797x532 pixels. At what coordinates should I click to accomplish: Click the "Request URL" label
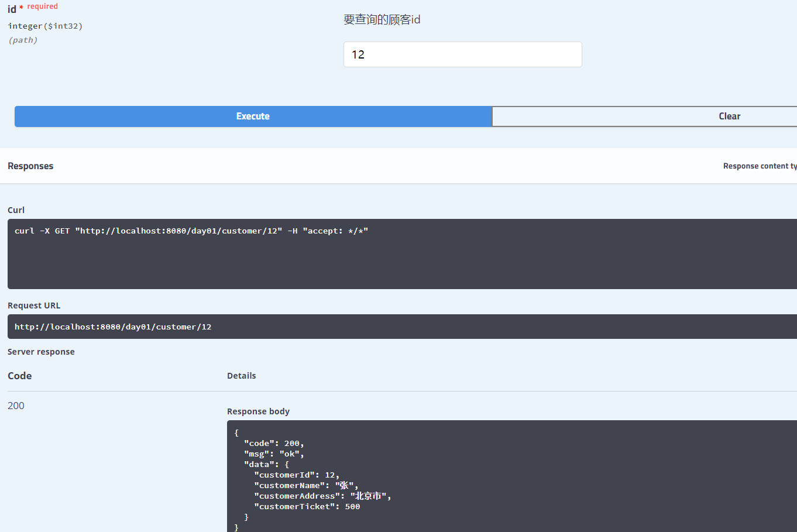[x=34, y=306]
